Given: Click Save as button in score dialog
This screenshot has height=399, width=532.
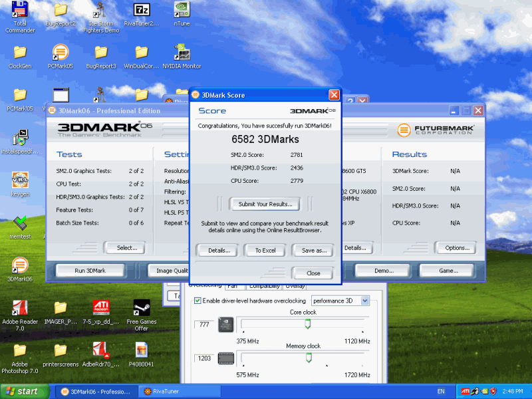Looking at the screenshot, I should [314, 251].
